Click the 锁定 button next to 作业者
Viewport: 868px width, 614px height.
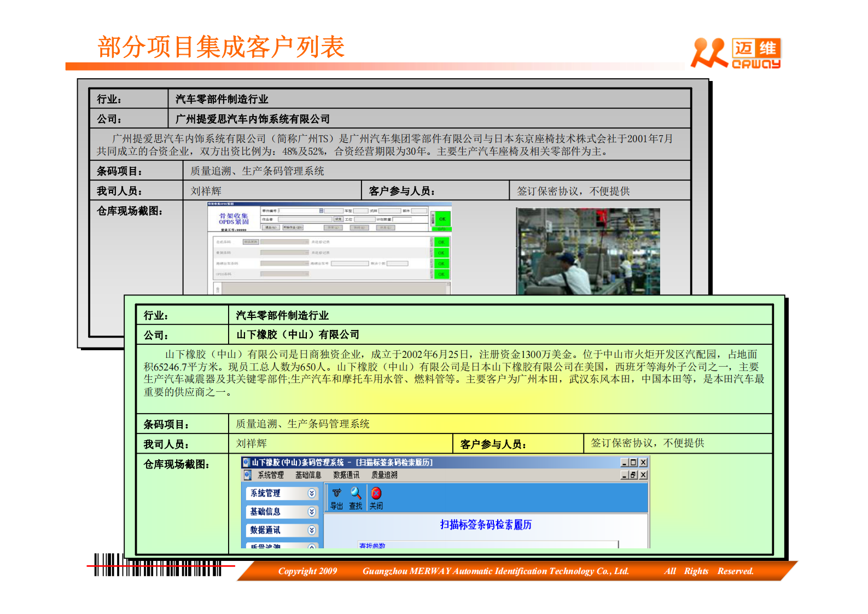coord(339,219)
